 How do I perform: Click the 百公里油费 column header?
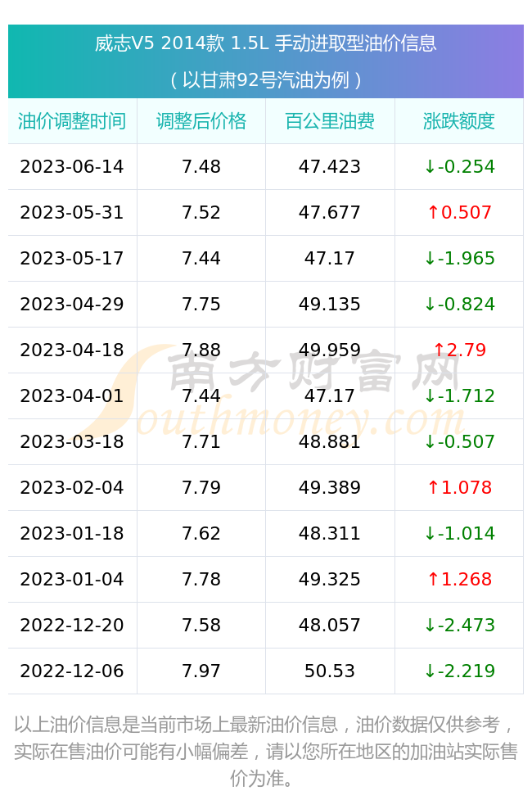click(x=330, y=121)
